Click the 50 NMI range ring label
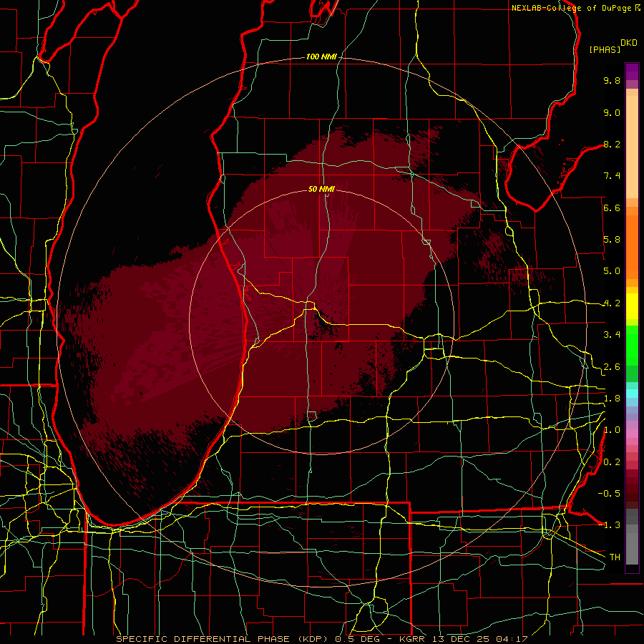 (321, 189)
